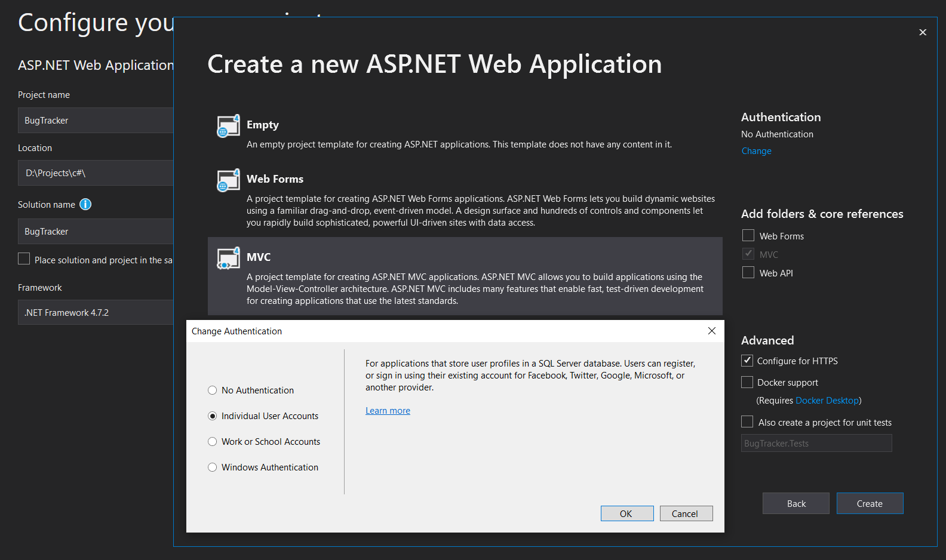Enable Docker support checkbox
Screen dimensions: 946x560
[x=747, y=382]
